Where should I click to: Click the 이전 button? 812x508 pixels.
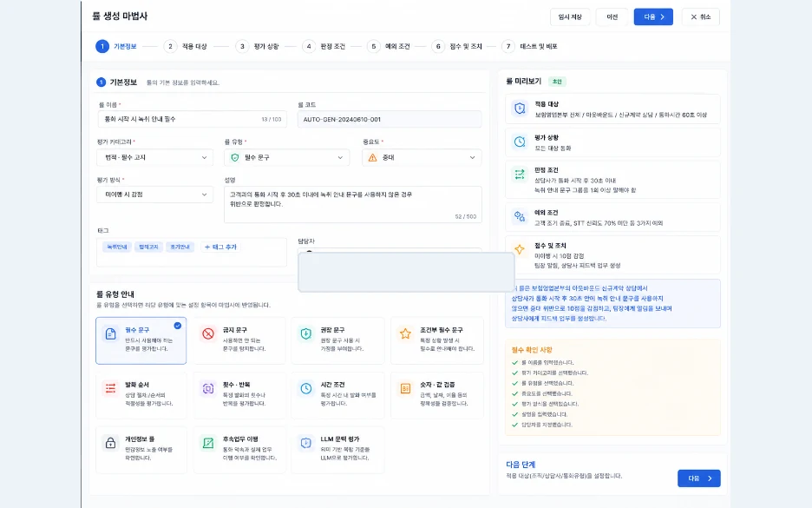tap(612, 16)
